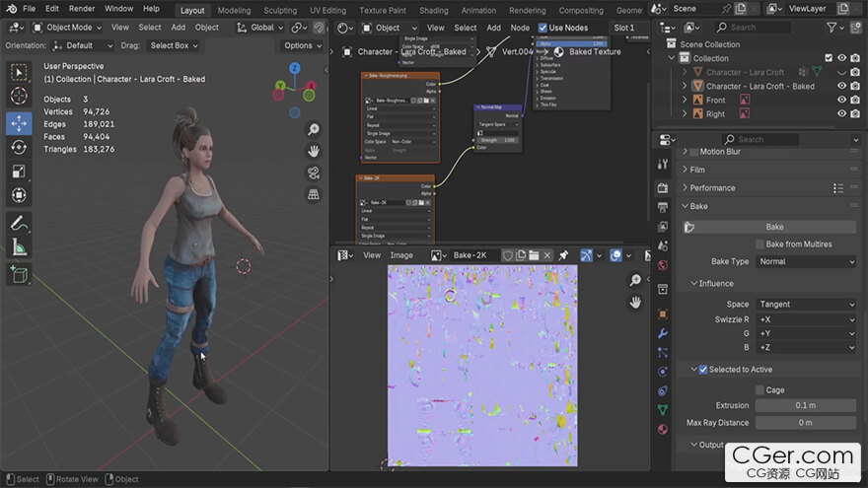Open Global transform orientation dropdown
This screenshot has width=868, height=488.
[x=260, y=28]
